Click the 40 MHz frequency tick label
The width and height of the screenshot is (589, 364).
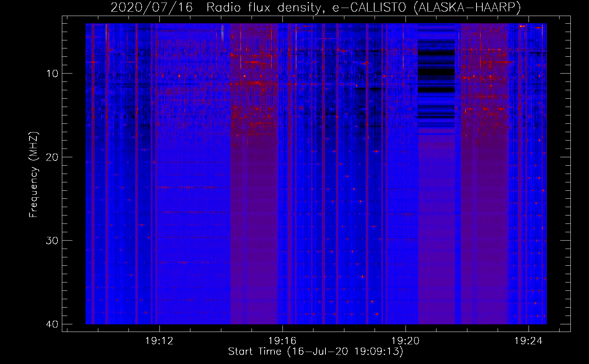click(52, 324)
